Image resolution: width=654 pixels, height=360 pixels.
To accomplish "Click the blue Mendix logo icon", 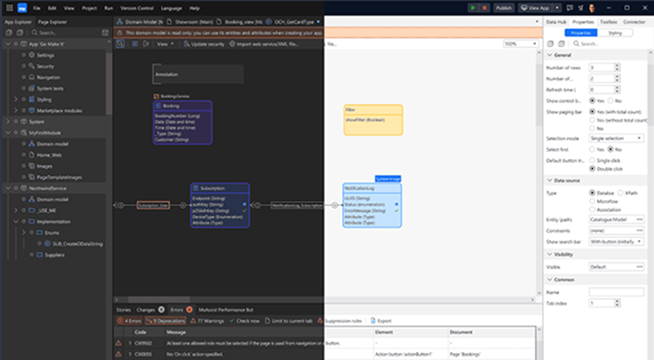I will point(22,8).
